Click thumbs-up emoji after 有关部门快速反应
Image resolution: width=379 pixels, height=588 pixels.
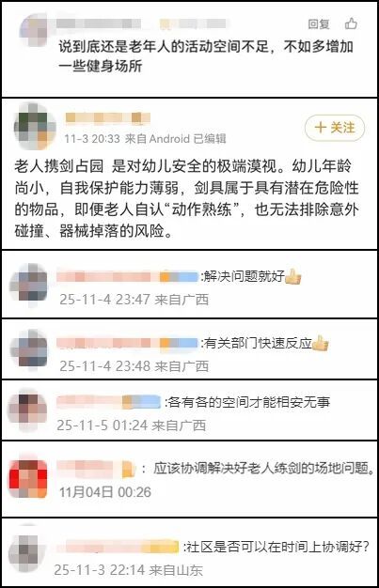(x=321, y=343)
